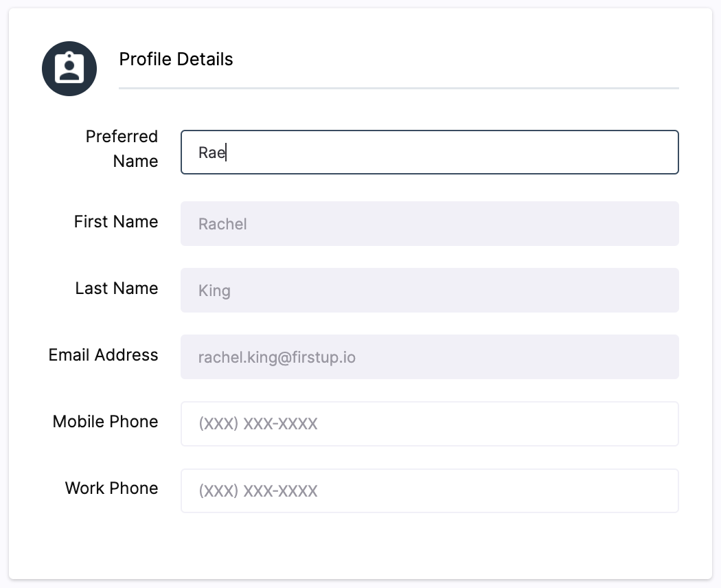Click the disabled Last Name field
721x588 pixels.
click(429, 291)
